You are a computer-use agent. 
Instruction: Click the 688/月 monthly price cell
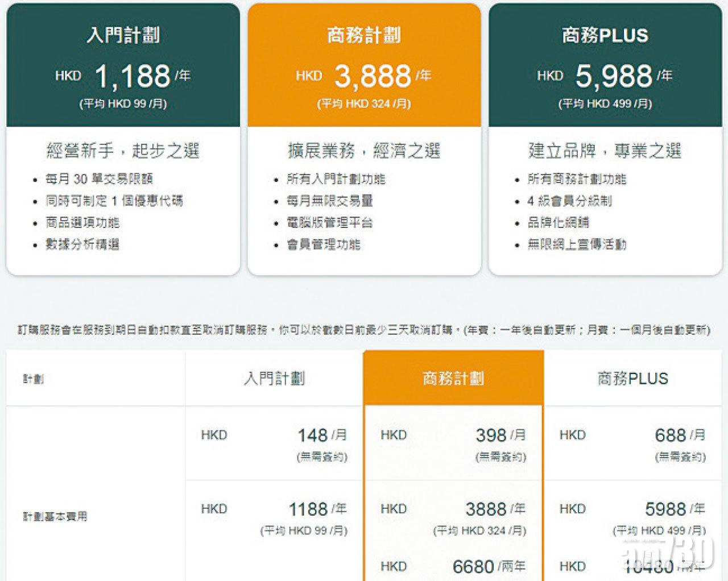[679, 435]
